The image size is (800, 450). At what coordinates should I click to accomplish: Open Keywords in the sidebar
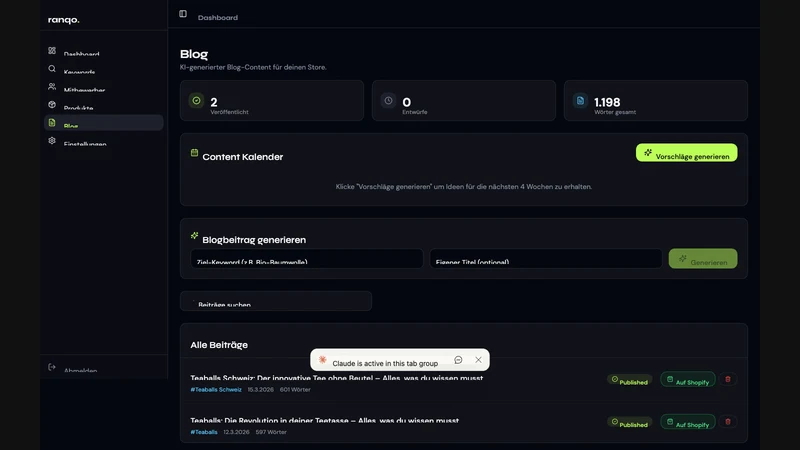(104, 69)
